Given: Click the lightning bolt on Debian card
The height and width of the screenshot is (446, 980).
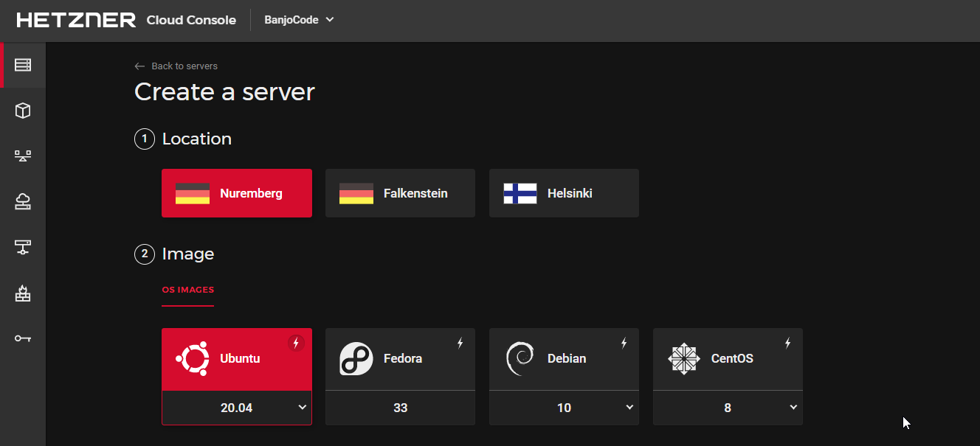Looking at the screenshot, I should pos(624,343).
